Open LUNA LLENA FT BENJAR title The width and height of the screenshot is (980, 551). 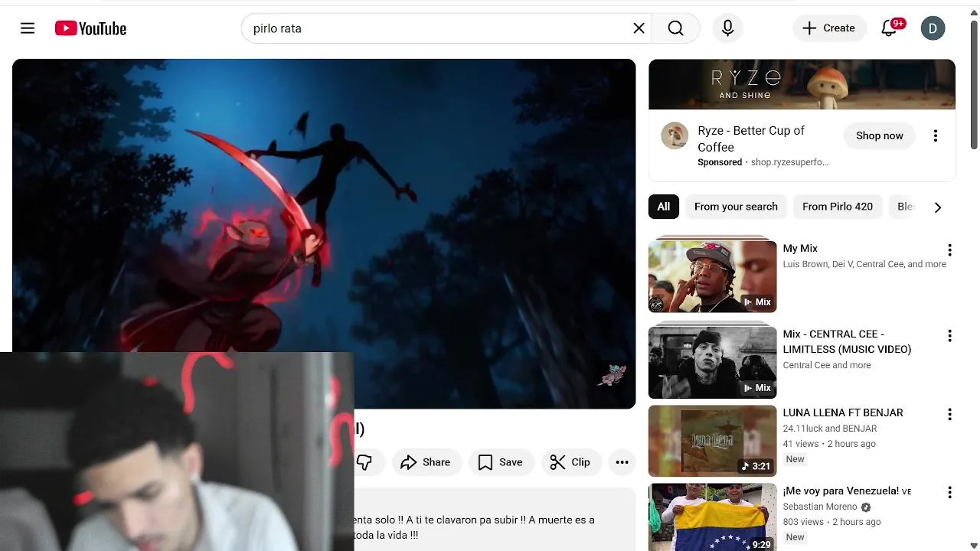click(x=843, y=412)
